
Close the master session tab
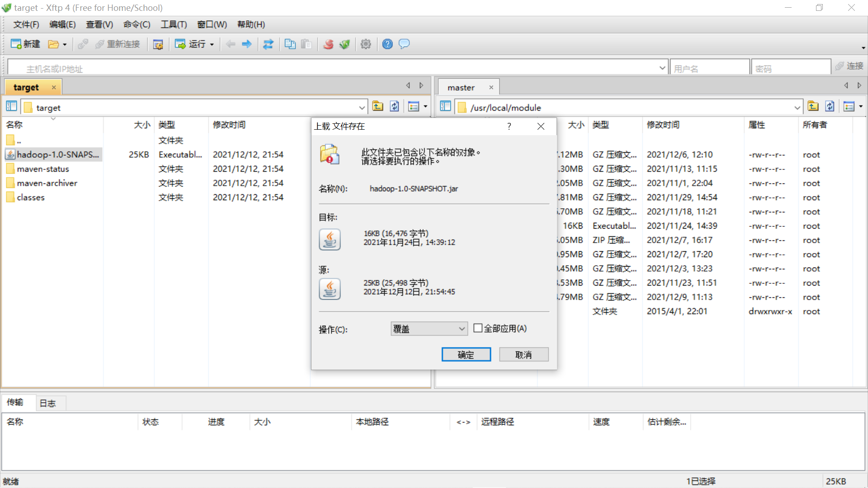click(491, 87)
